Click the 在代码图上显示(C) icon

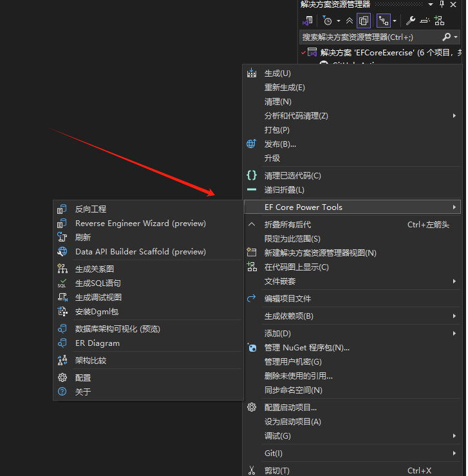(x=252, y=267)
